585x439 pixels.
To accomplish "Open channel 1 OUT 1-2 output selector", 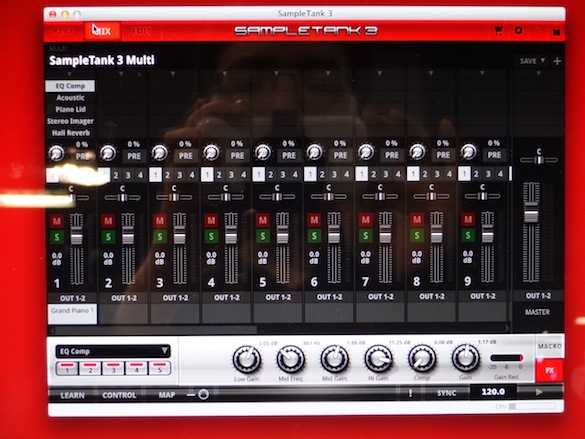I will click(72, 298).
